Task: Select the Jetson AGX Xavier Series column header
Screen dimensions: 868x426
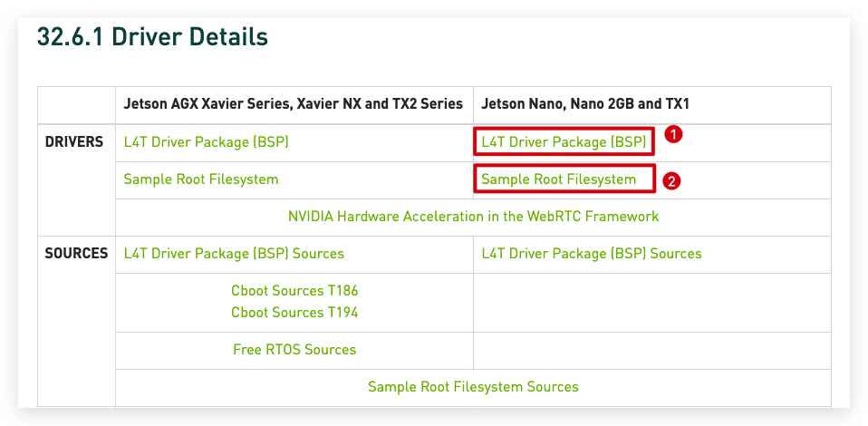Action: coord(294,104)
